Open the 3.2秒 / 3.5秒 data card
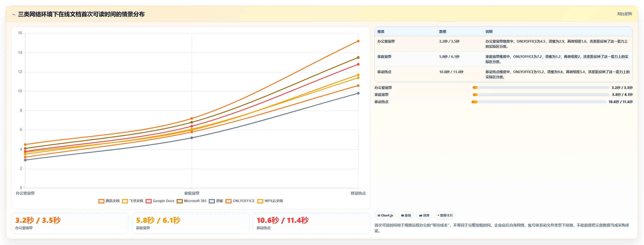The image size is (644, 245). point(70,223)
